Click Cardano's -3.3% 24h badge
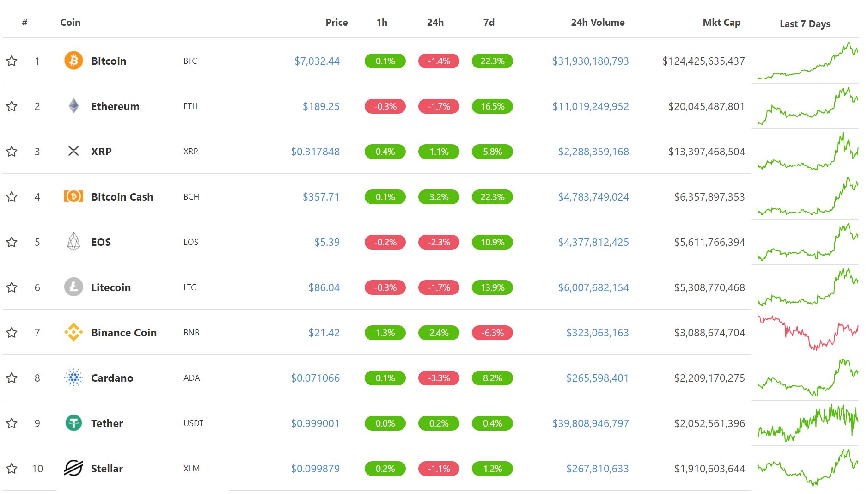Screen dimensions: 868x494 coord(439,378)
